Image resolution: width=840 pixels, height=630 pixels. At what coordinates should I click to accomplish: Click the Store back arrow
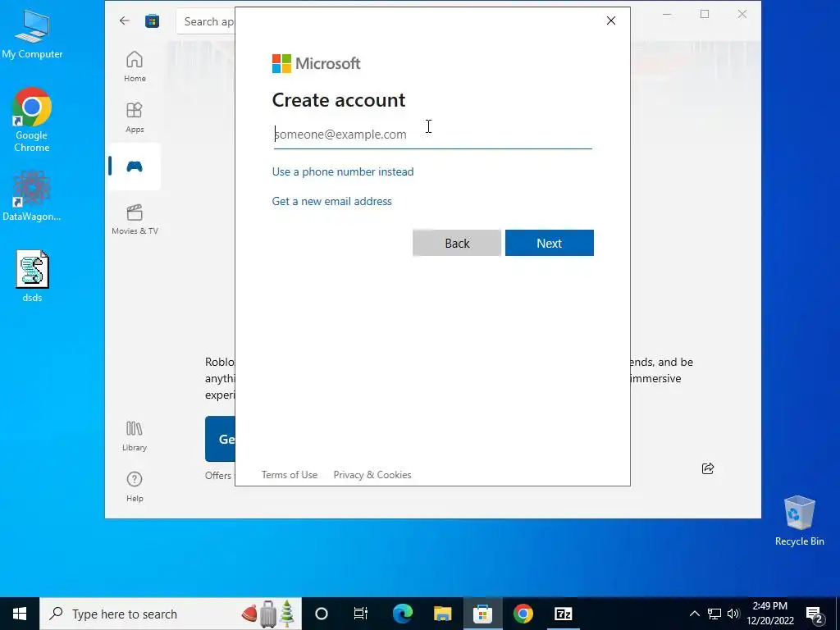click(125, 21)
